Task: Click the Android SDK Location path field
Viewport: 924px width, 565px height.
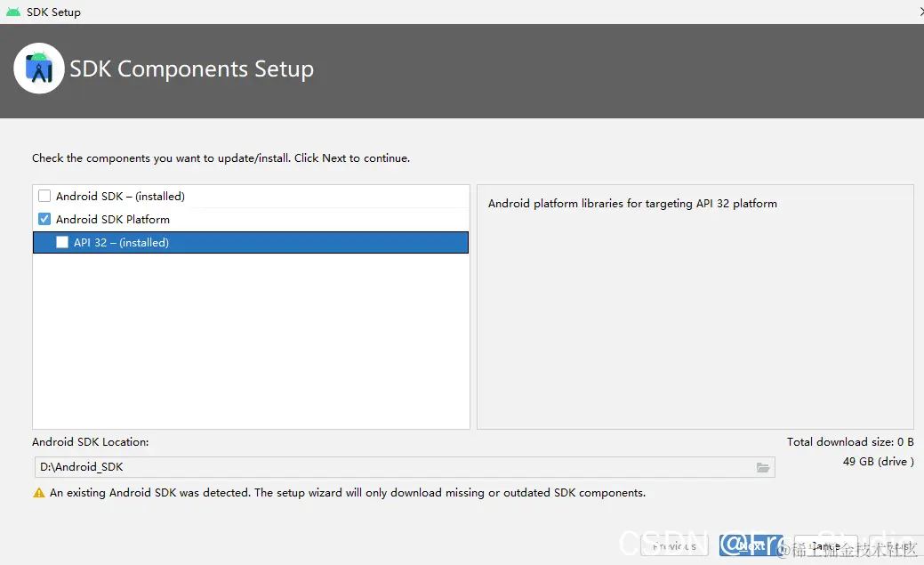Action: point(405,467)
